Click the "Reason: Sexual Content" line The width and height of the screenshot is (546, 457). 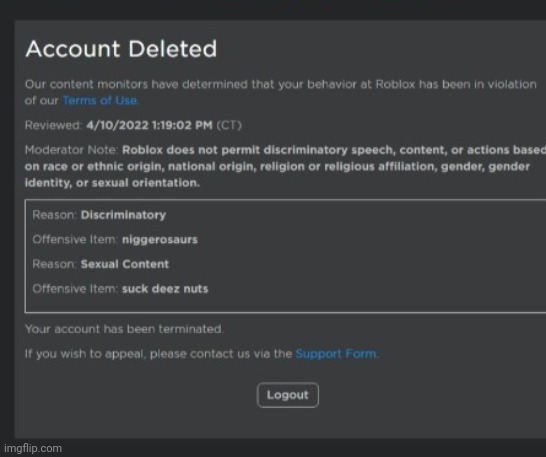click(101, 264)
